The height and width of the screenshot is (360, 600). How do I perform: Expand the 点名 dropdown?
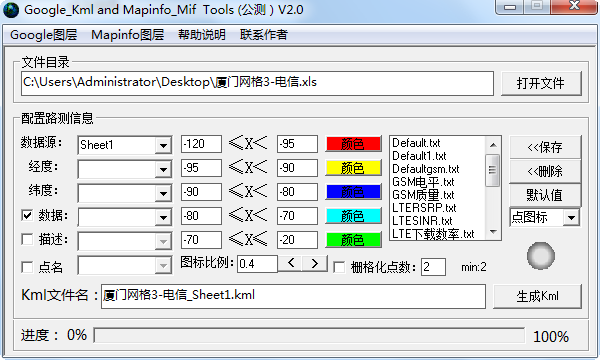pos(163,265)
